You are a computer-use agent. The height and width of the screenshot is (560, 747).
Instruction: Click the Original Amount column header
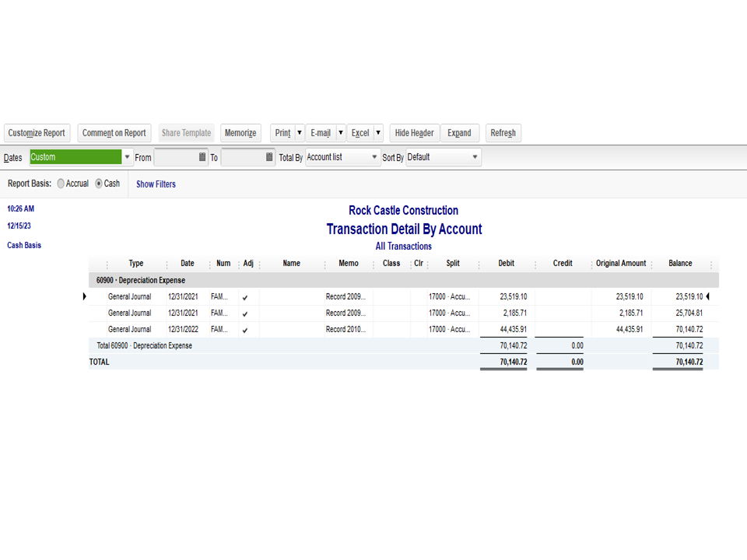pos(621,264)
